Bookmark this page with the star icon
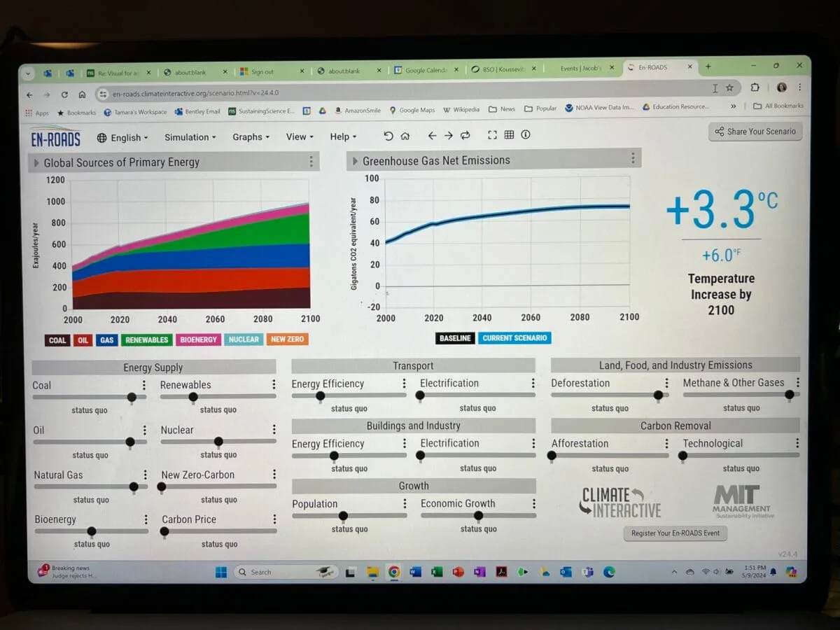This screenshot has height=630, width=840. point(729,88)
